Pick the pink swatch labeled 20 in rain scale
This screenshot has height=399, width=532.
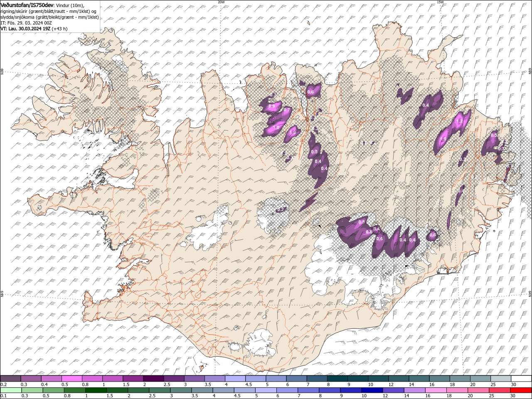(x=478, y=390)
